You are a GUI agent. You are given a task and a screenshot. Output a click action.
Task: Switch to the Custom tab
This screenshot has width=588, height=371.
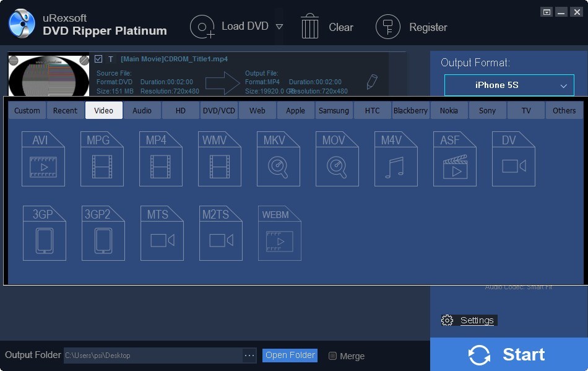(27, 110)
